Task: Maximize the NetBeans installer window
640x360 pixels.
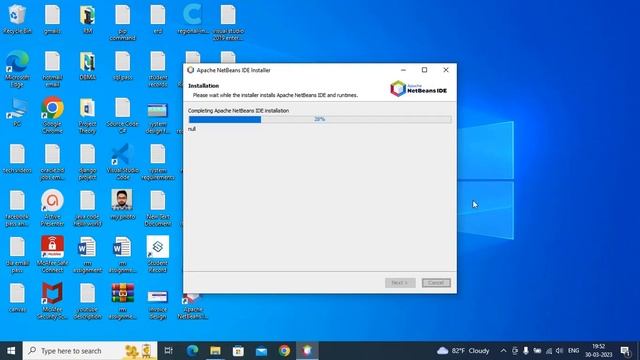Action: click(x=424, y=70)
